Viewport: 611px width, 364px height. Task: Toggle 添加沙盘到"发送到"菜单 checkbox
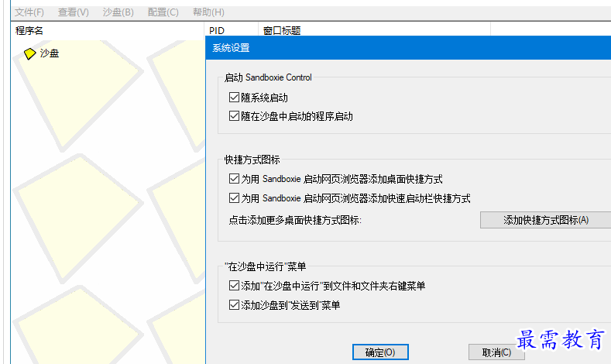pos(234,305)
